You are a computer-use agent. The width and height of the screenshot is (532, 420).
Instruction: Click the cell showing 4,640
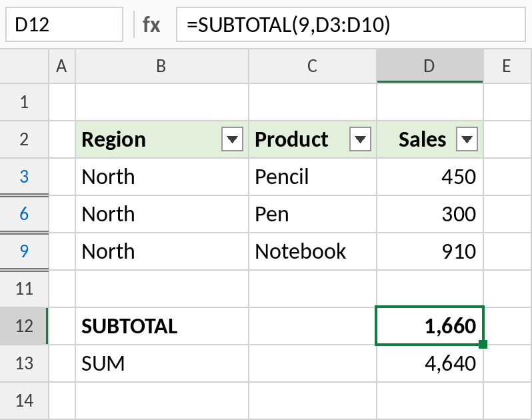click(x=430, y=363)
